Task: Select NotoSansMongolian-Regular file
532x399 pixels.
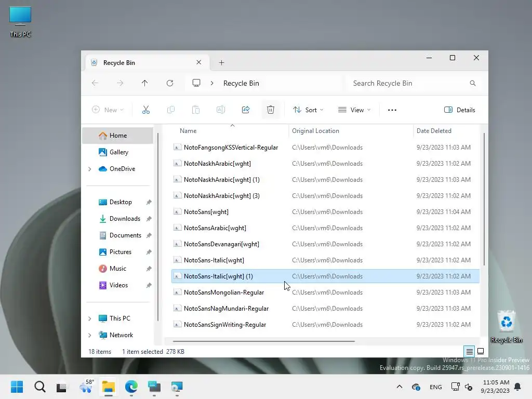Action: pyautogui.click(x=325, y=292)
